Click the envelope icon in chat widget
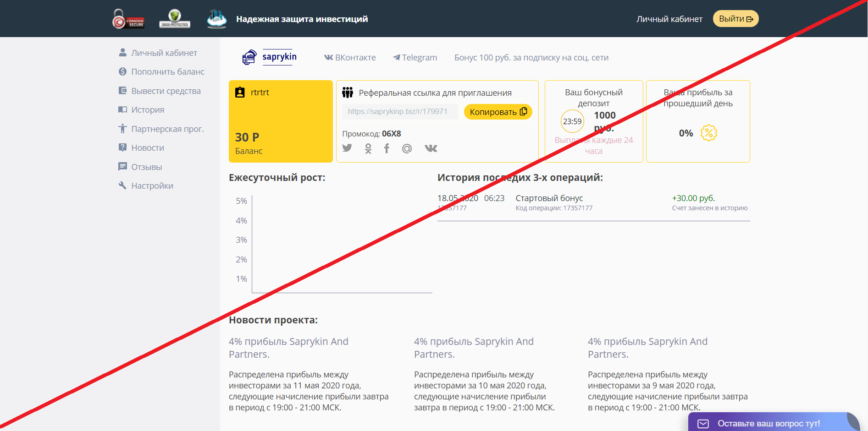 [x=703, y=424]
